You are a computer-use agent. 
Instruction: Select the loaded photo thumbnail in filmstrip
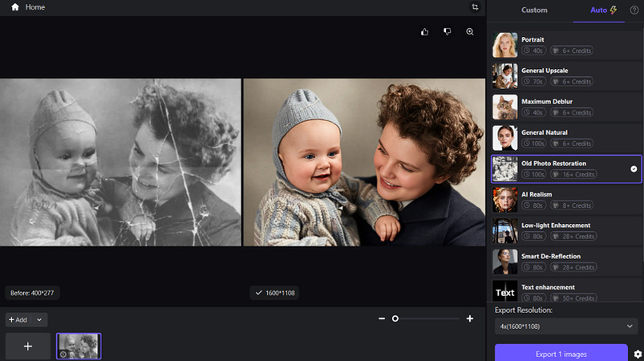click(x=79, y=347)
